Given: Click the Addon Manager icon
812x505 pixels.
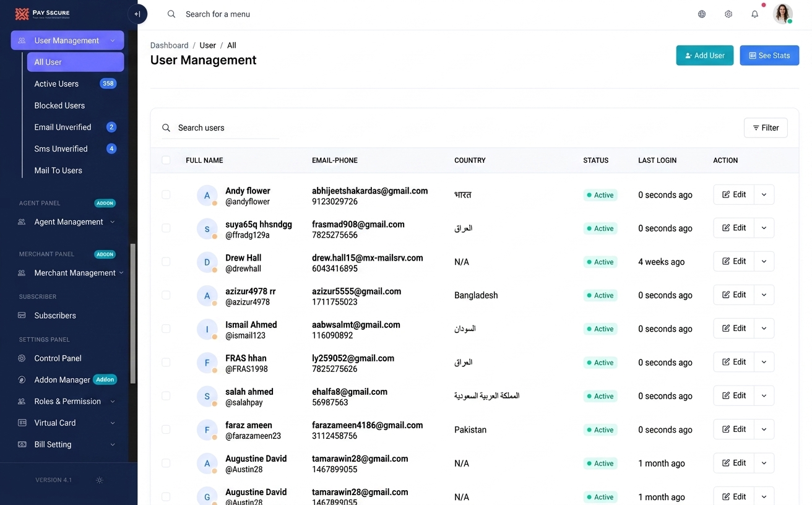Looking at the screenshot, I should point(22,380).
